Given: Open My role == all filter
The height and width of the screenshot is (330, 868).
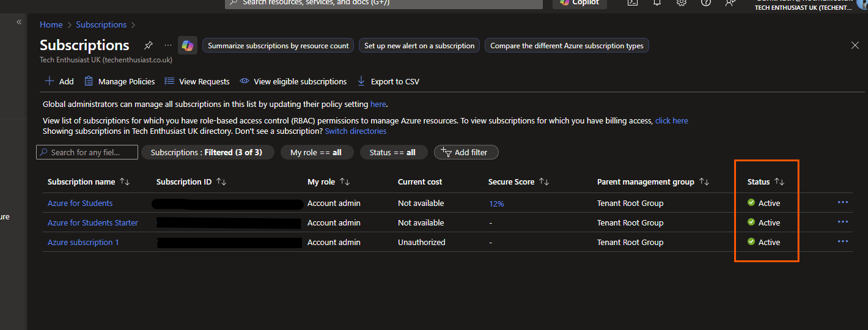Looking at the screenshot, I should [x=317, y=152].
